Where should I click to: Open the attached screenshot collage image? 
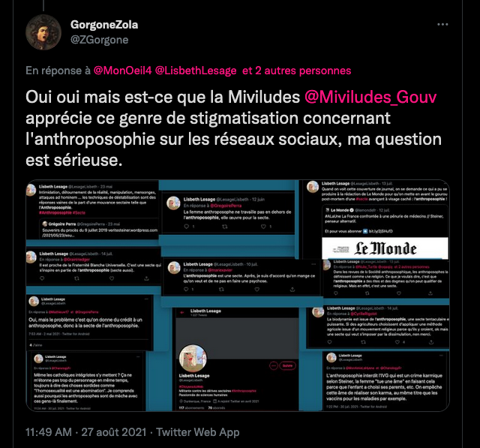238,296
